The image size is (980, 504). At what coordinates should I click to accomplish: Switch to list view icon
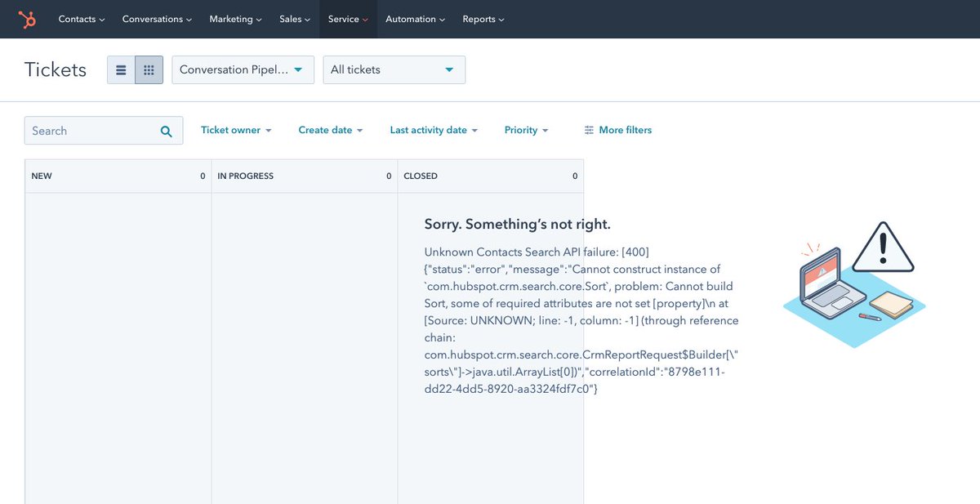click(x=121, y=70)
